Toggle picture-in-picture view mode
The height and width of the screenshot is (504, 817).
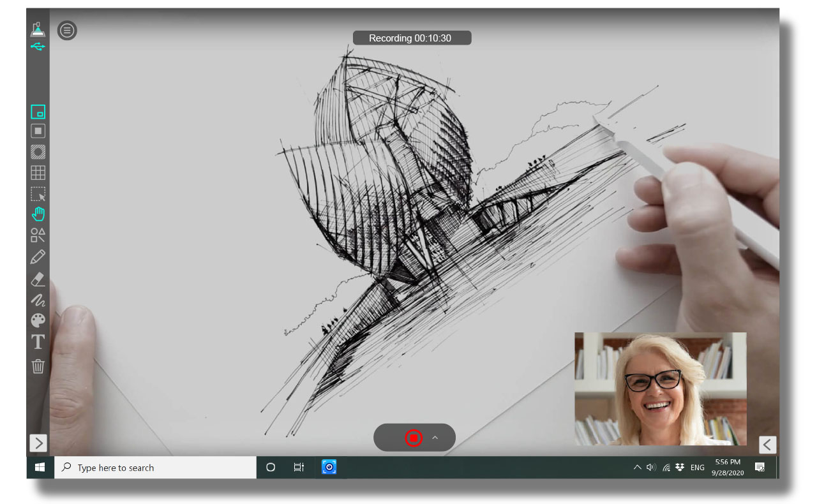click(38, 112)
